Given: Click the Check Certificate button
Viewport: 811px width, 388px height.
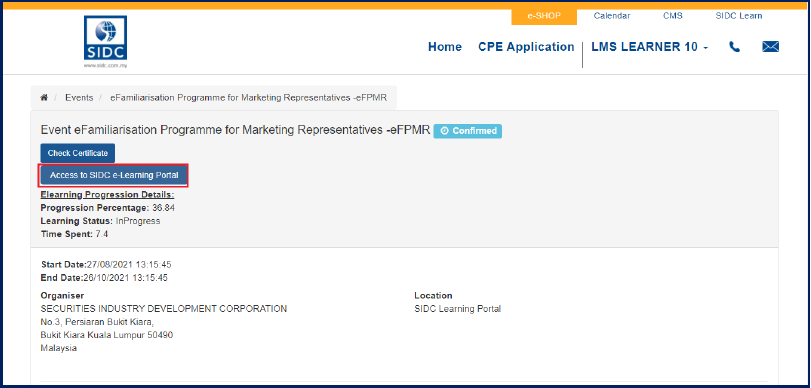Looking at the screenshot, I should (x=78, y=153).
